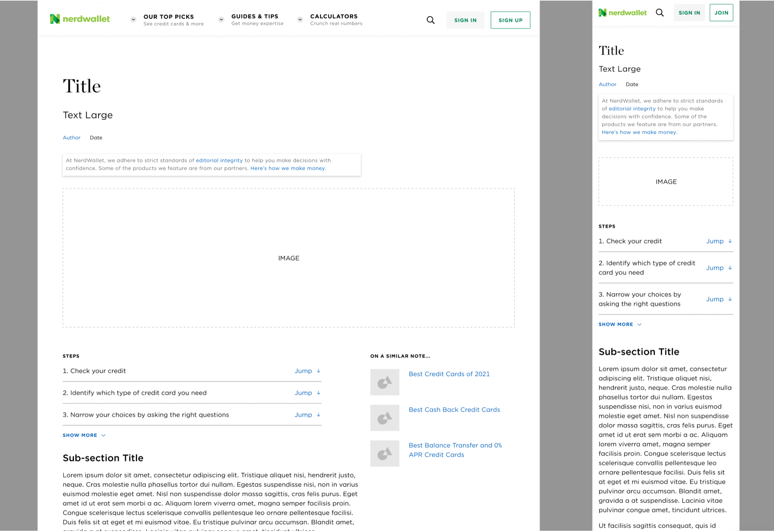Image resolution: width=774 pixels, height=532 pixels.
Task: Open the desktop editorial integrity link
Action: tap(219, 160)
